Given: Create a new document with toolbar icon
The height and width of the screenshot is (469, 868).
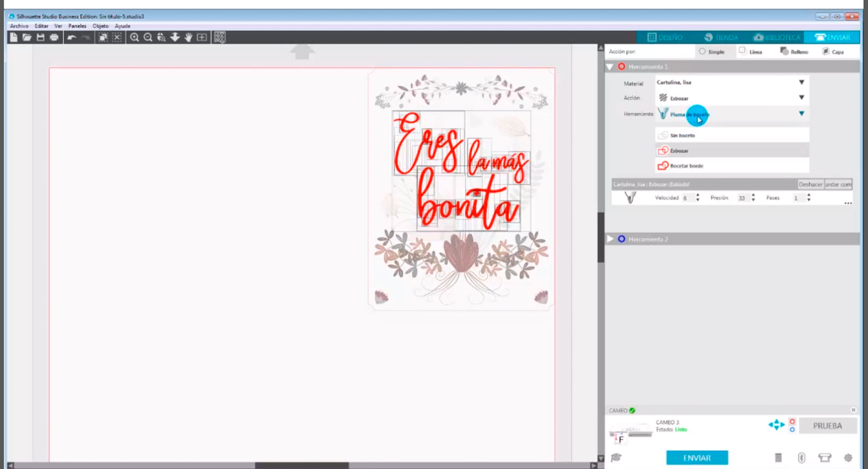Looking at the screenshot, I should click(x=14, y=38).
